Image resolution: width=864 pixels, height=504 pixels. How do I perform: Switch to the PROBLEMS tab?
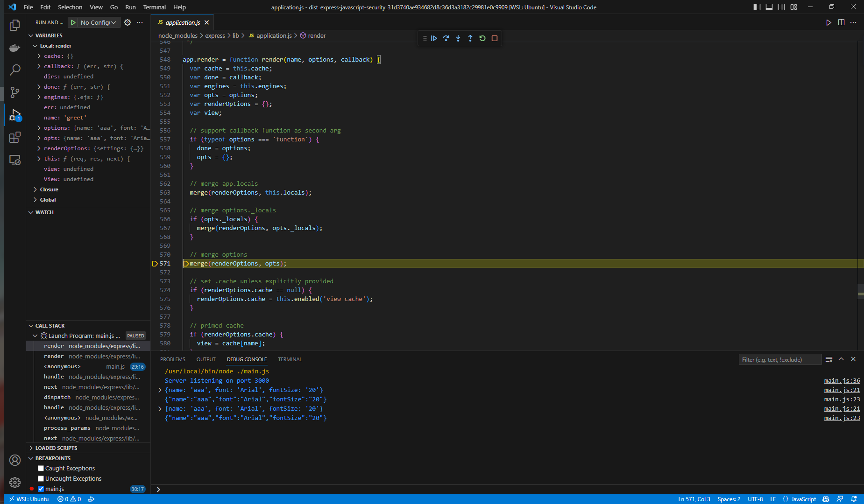coord(173,359)
